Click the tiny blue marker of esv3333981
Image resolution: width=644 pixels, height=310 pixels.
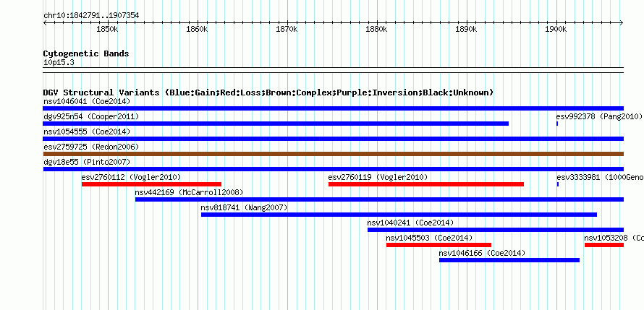pyautogui.click(x=558, y=184)
